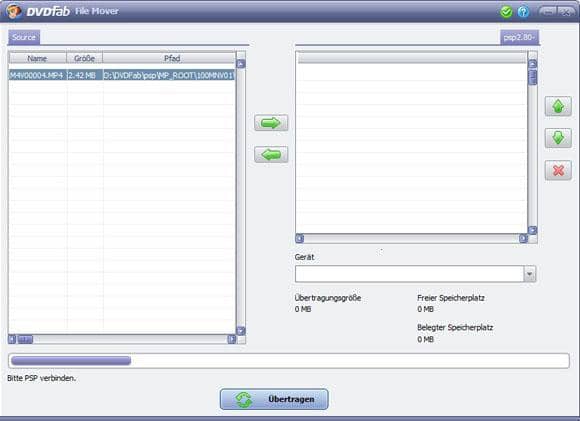580x421 pixels.
Task: Click the Übertragen transfer button
Action: pyautogui.click(x=274, y=399)
